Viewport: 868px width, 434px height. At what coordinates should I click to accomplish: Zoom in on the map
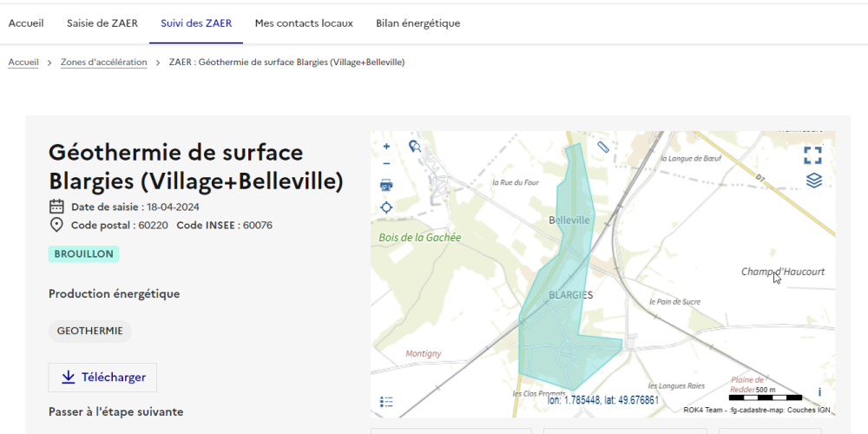click(387, 147)
